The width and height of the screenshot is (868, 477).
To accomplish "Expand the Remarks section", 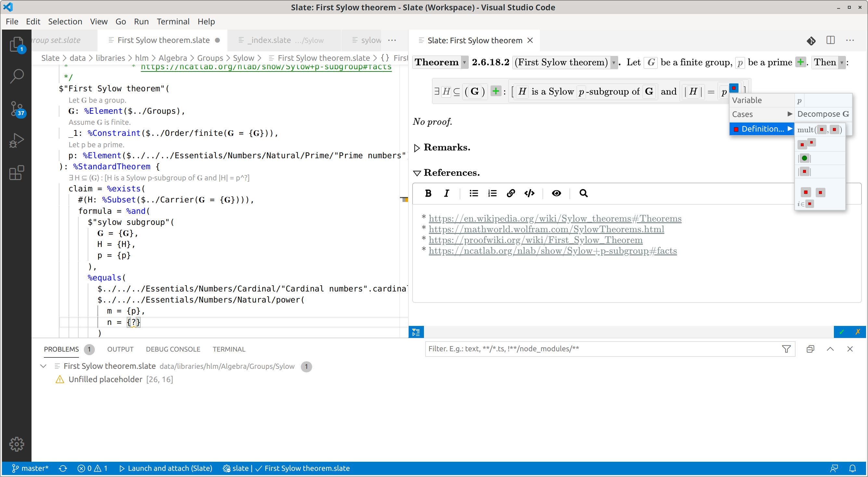I will click(417, 148).
